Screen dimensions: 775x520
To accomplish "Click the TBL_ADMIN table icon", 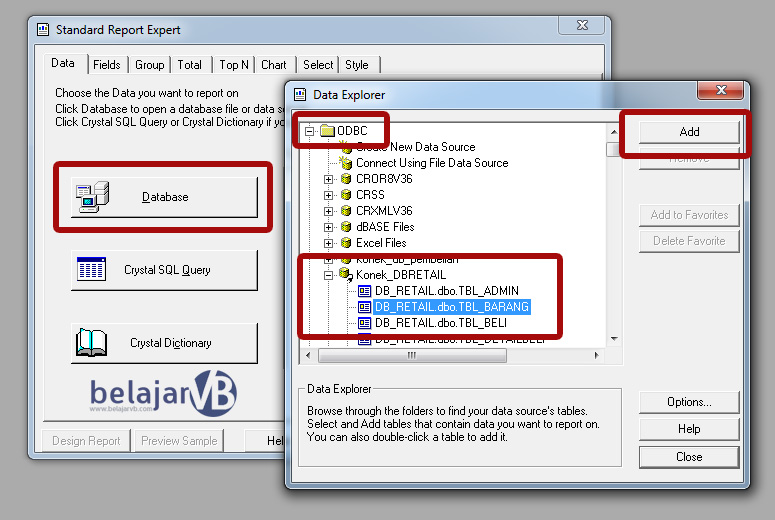I will 364,291.
